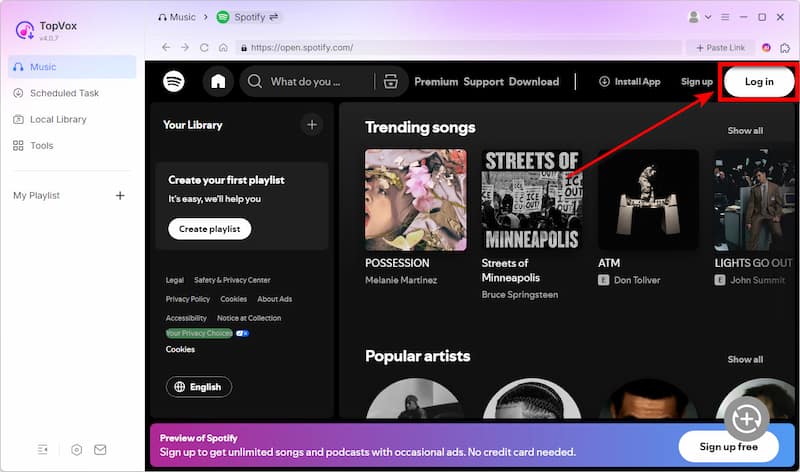
Task: Click the Music breadcrumb
Action: (x=177, y=17)
